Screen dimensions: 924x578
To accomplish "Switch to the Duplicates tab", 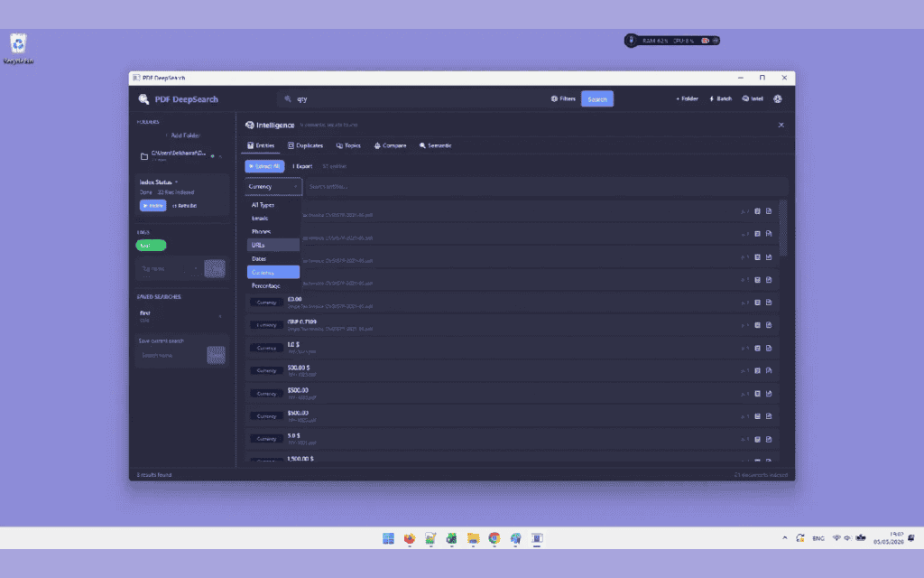I will click(305, 145).
